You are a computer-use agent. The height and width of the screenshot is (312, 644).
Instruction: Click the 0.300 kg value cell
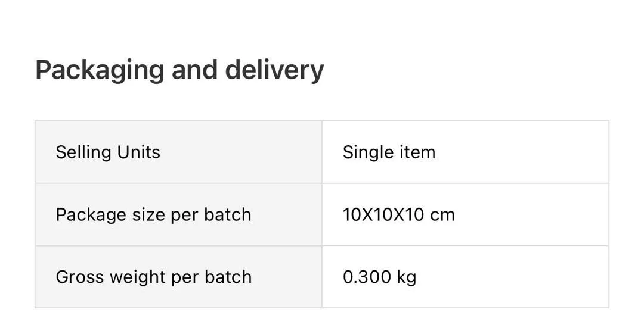point(465,277)
